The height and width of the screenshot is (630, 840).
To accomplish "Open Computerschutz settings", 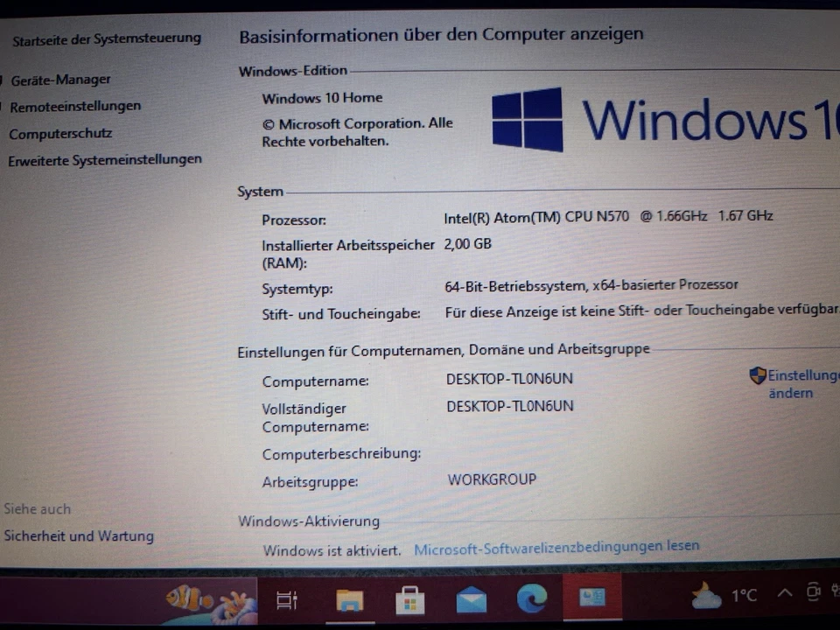I will point(59,133).
